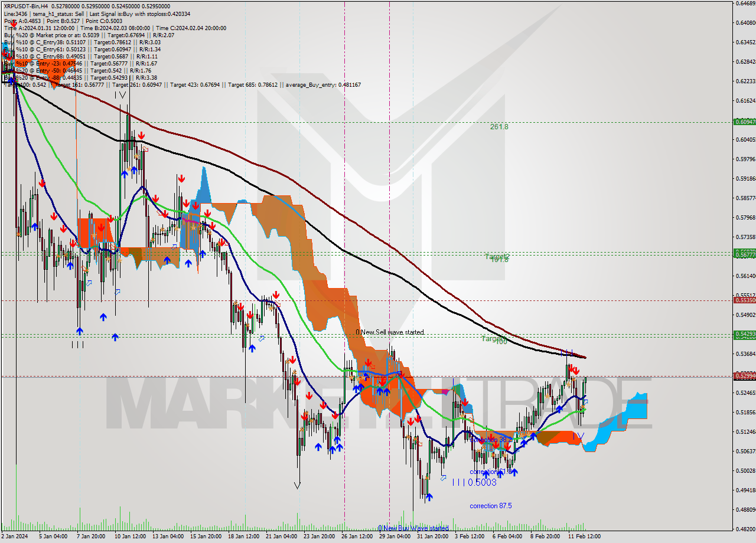Click the green Target2 label
Screen dimensions: 756x543
click(497, 256)
